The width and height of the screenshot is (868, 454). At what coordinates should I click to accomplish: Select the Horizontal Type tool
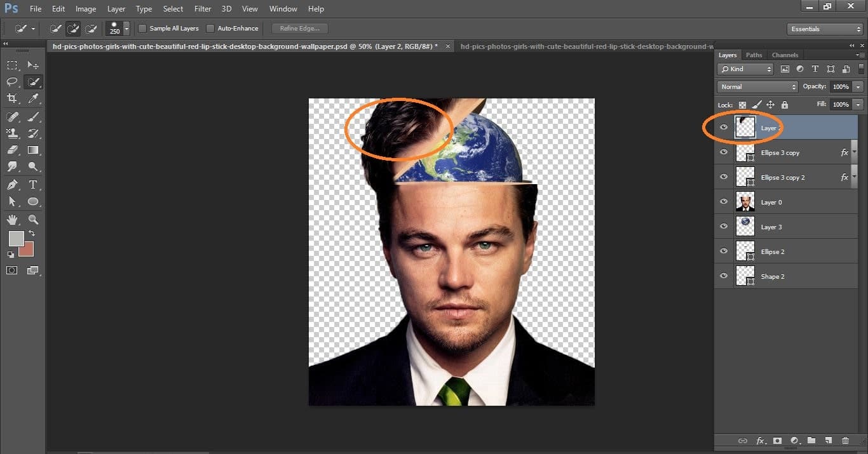click(x=33, y=184)
